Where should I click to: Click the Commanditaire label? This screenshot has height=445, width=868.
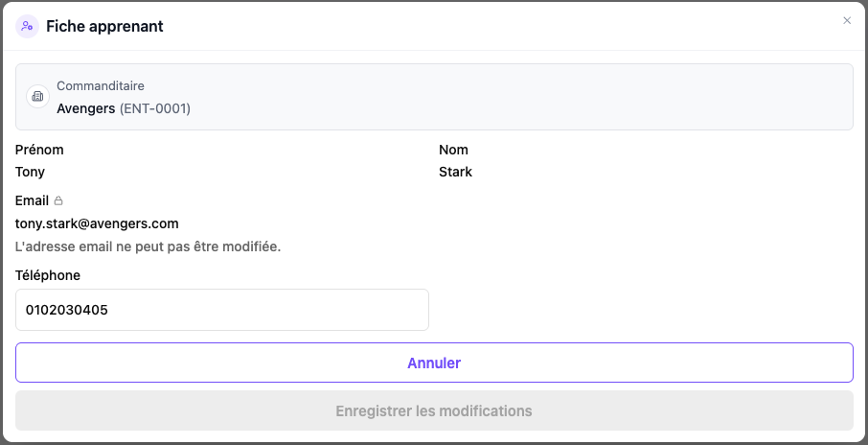(101, 86)
